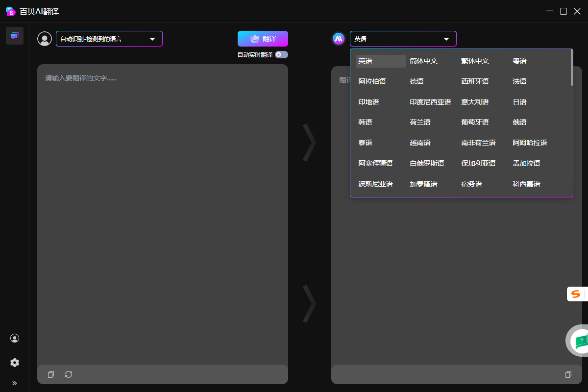Click 宿务语 in the dropdown list

pyautogui.click(x=471, y=184)
